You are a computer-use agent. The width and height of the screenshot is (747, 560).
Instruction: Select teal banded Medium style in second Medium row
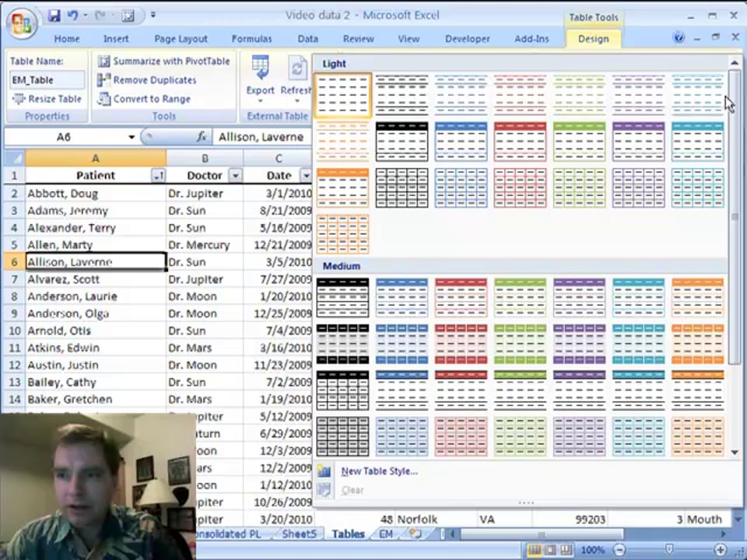tap(638, 344)
